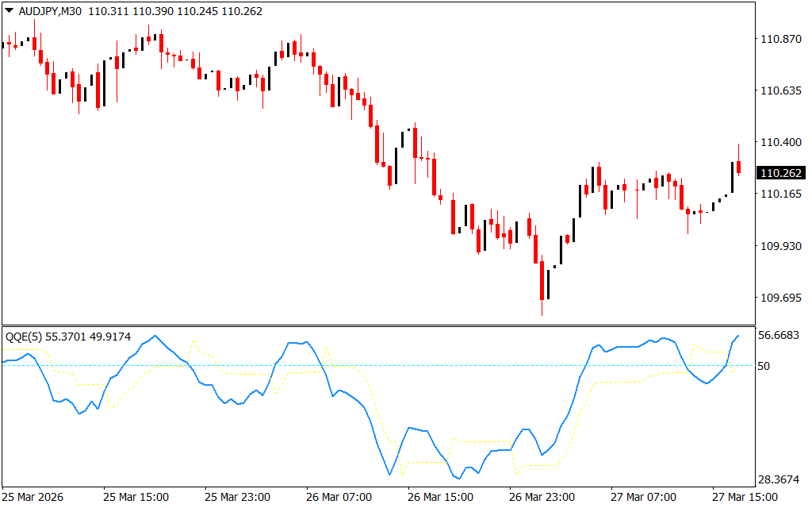Select the rightmost red candle on the chart
Image resolution: width=812 pixels, height=508 pixels.
(739, 167)
